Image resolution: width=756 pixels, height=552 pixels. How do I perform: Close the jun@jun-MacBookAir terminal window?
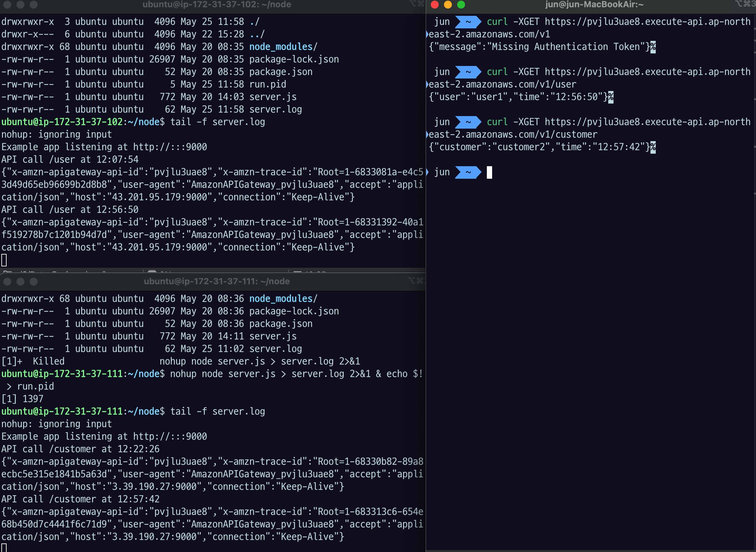434,5
